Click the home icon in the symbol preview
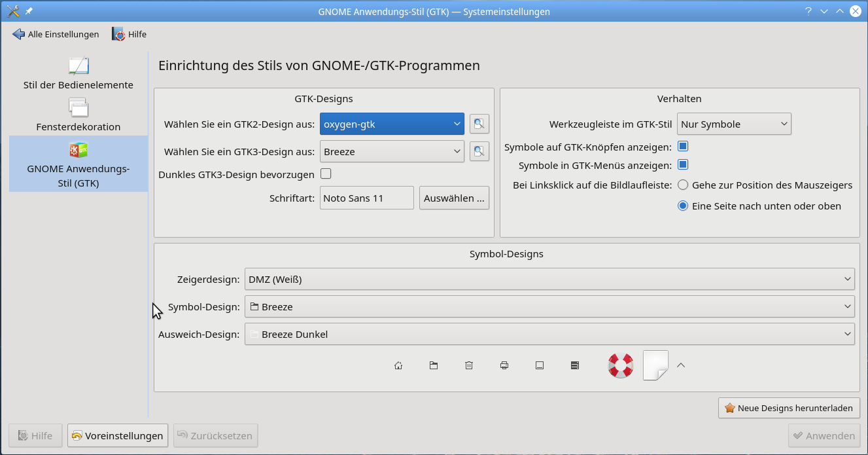 point(398,365)
